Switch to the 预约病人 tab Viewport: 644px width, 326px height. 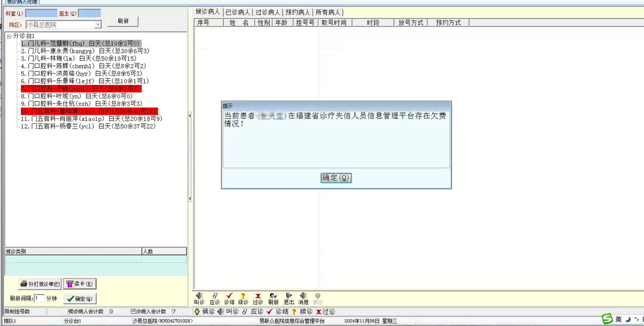coord(298,12)
